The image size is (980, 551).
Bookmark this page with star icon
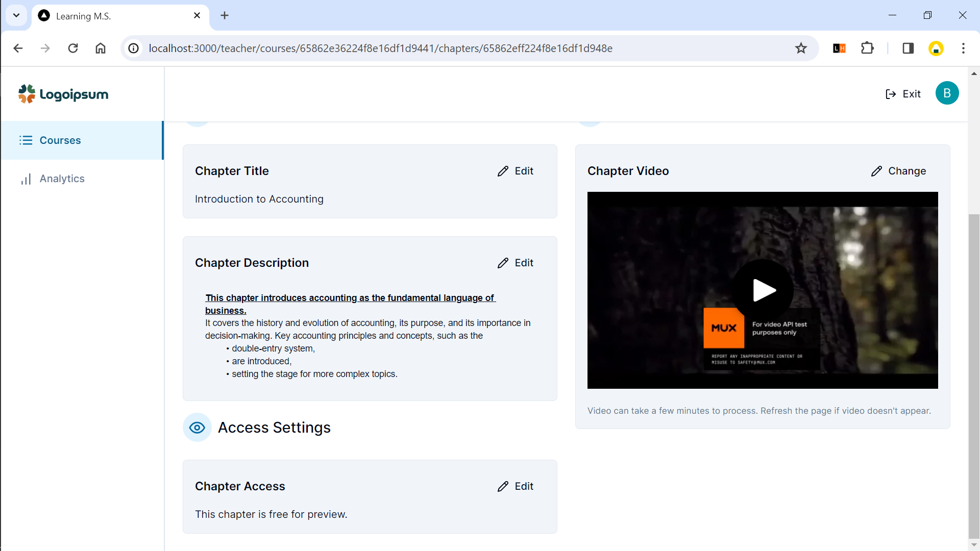[801, 48]
